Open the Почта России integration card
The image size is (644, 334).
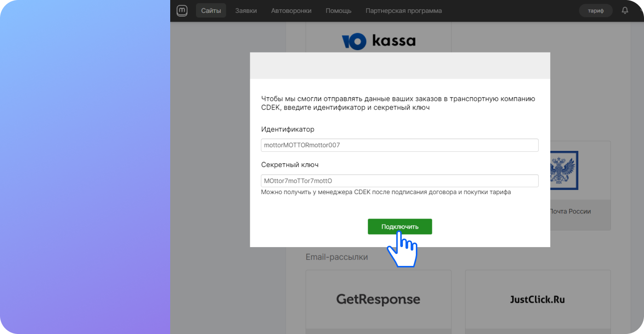pos(581,185)
